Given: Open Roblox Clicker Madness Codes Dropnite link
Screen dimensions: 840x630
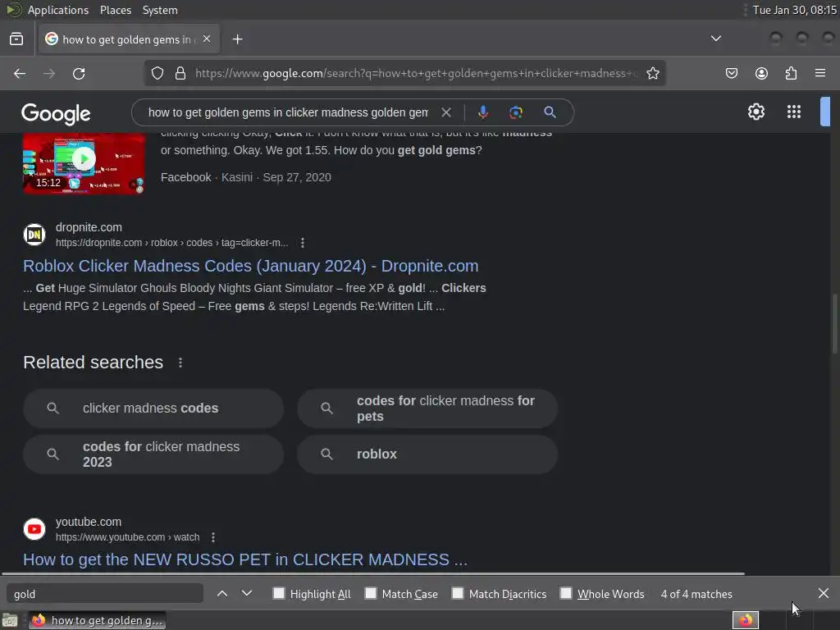Looking at the screenshot, I should click(251, 266).
